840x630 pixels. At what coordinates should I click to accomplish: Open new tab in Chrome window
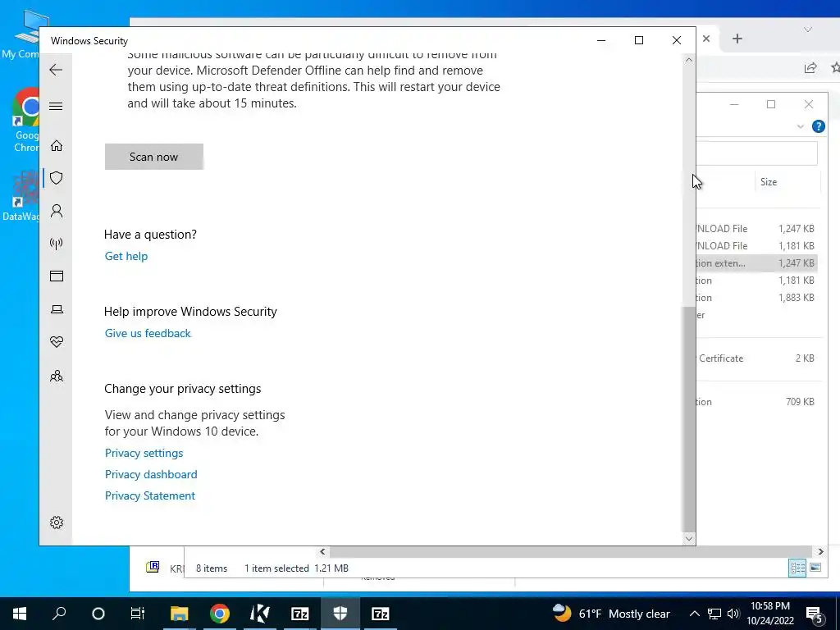pyautogui.click(x=737, y=39)
